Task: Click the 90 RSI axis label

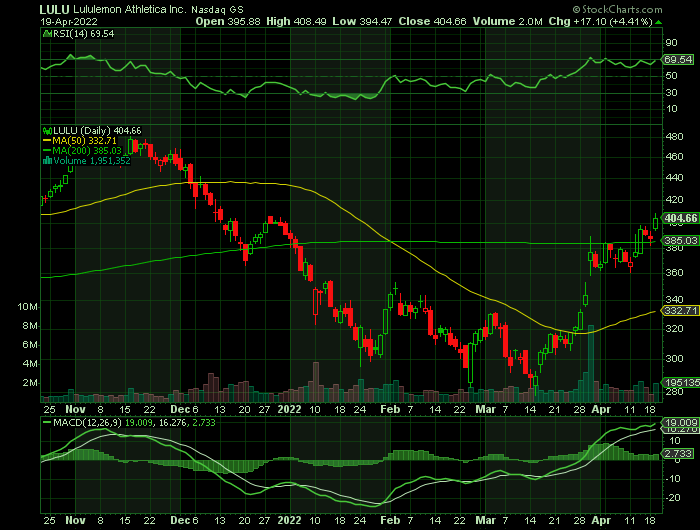Action: point(671,43)
